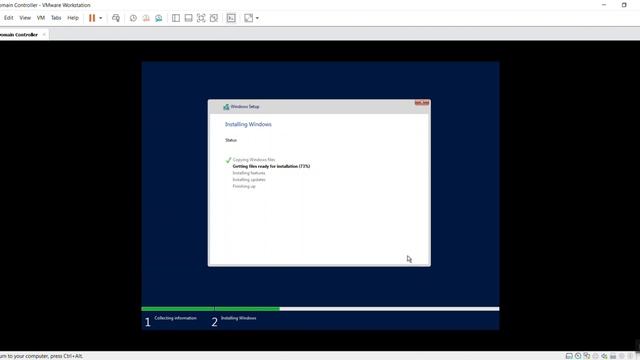Image resolution: width=640 pixels, height=360 pixels.
Task: Open the VM menu
Action: pyautogui.click(x=41, y=18)
